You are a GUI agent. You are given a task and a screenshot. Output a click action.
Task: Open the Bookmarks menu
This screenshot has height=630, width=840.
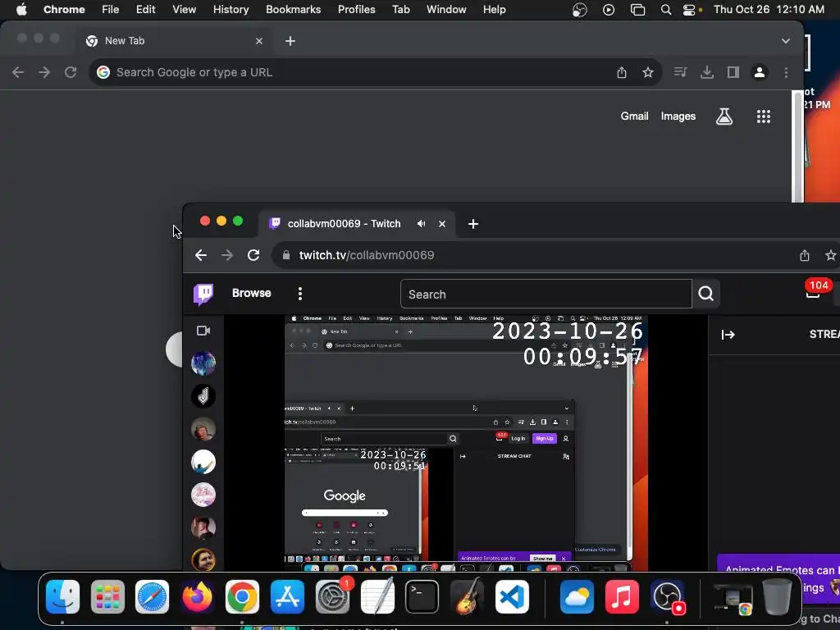tap(294, 10)
